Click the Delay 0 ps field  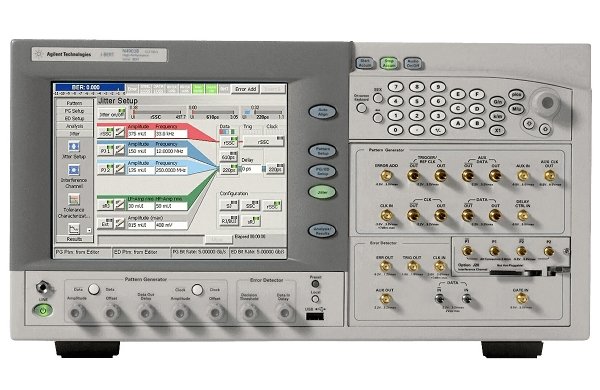(251, 169)
